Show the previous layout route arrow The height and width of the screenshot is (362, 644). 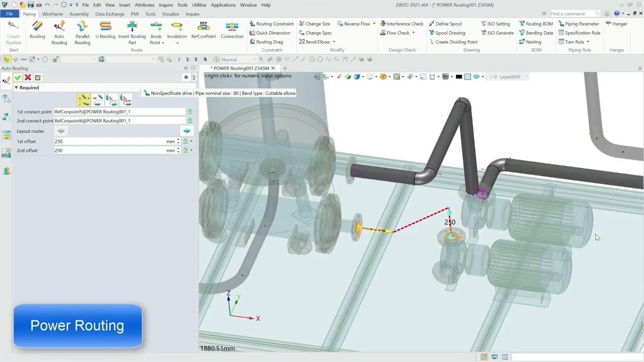coord(61,131)
